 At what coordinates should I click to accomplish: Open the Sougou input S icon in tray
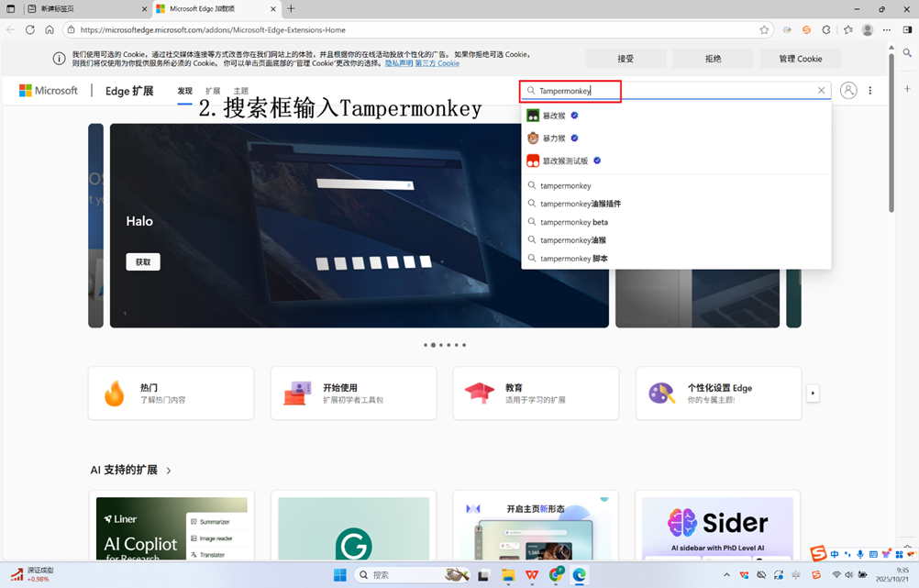pos(816,575)
